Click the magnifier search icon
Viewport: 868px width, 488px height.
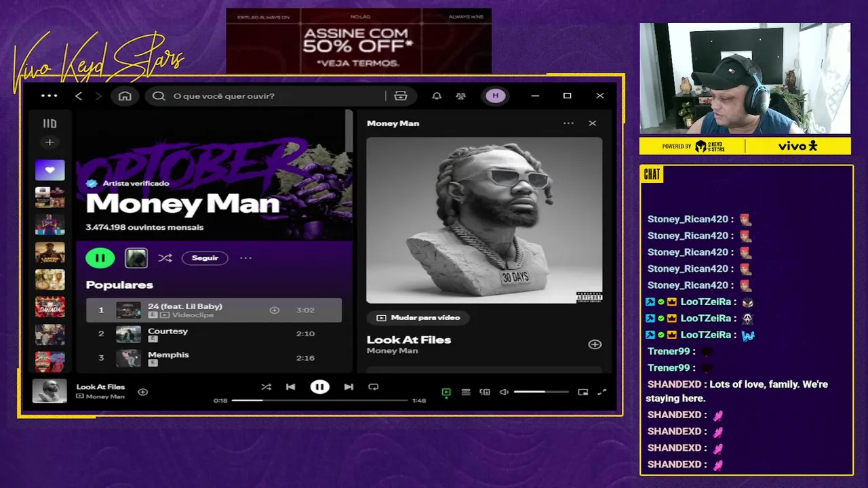(159, 96)
